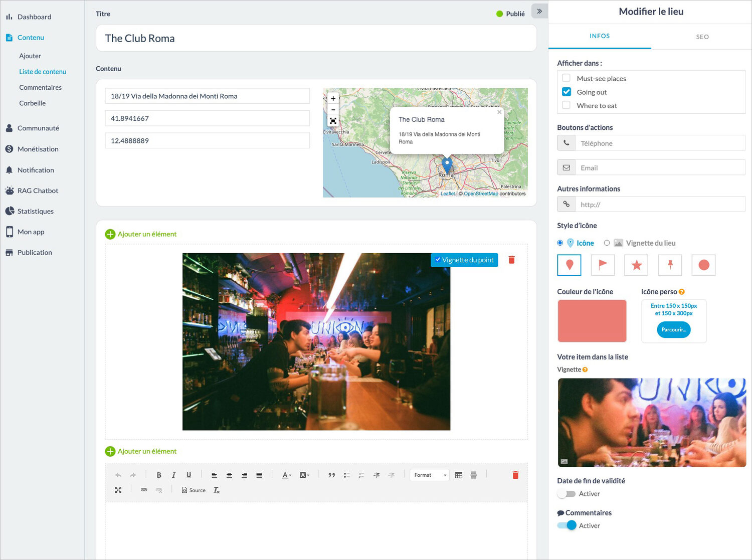Image resolution: width=752 pixels, height=560 pixels.
Task: Click the map fullscreen icon
Action: (x=333, y=121)
